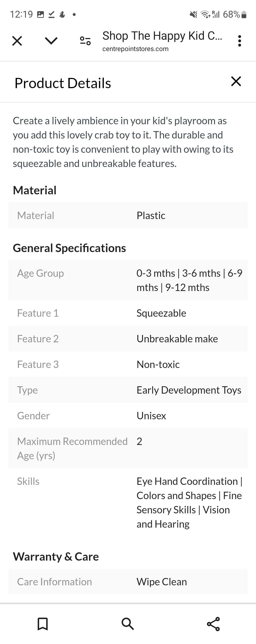Screen dimensions: 256x644
Task: Minimize tab with the down chevron
Action: (x=51, y=40)
